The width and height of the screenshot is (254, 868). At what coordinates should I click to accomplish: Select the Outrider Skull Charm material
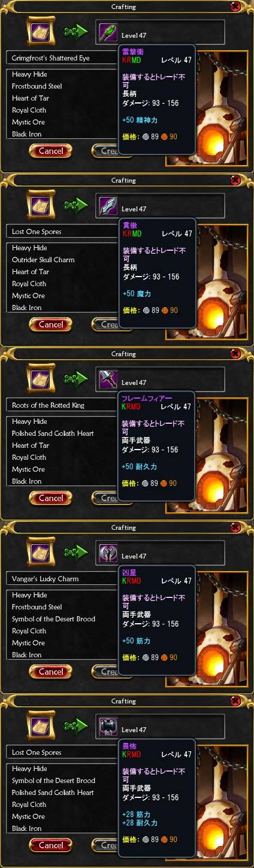(x=43, y=260)
